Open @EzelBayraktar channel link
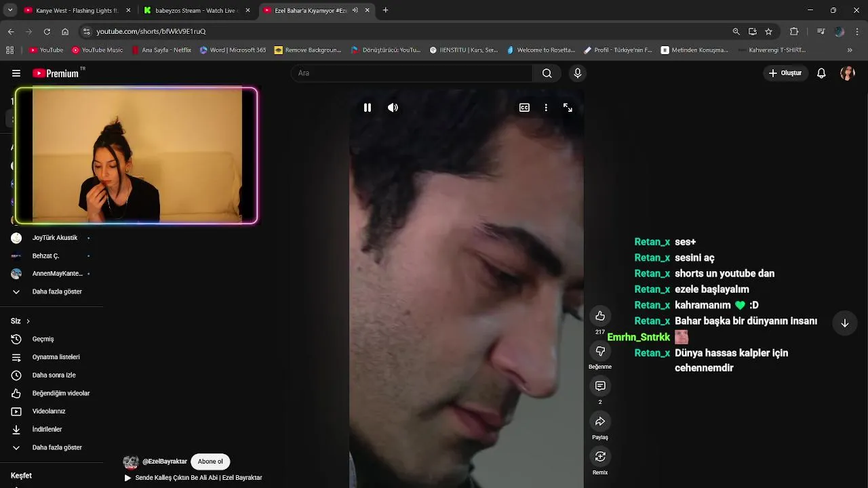 point(165,462)
